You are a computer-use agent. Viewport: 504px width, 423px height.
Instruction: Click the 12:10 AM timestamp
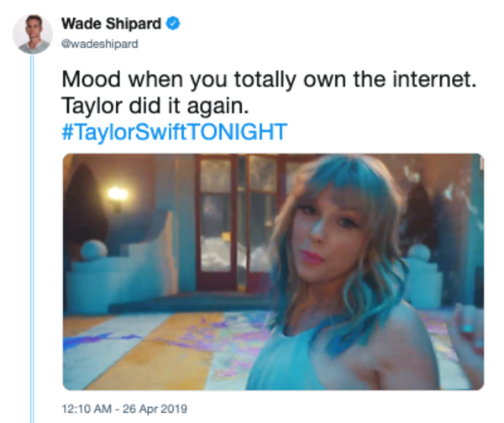pos(87,409)
